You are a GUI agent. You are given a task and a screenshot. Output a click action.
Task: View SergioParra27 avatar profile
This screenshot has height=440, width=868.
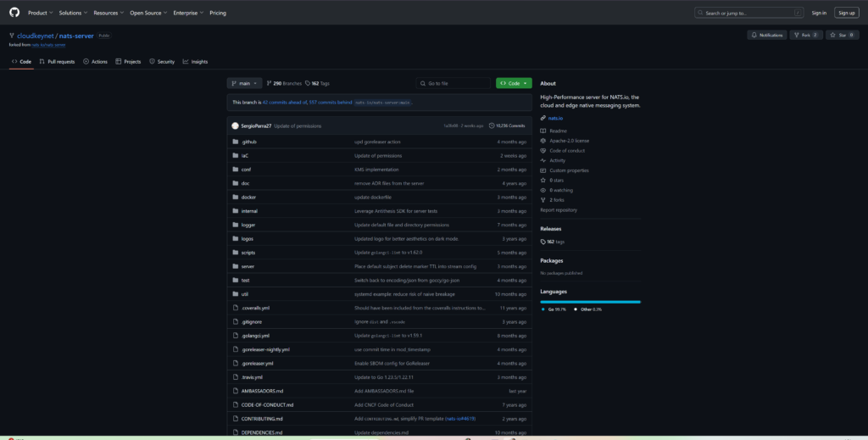click(236, 125)
